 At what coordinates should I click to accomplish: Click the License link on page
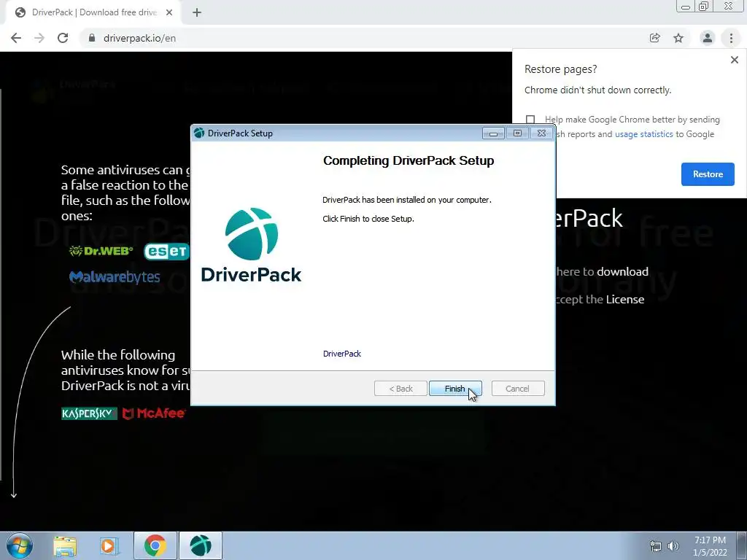pos(625,299)
